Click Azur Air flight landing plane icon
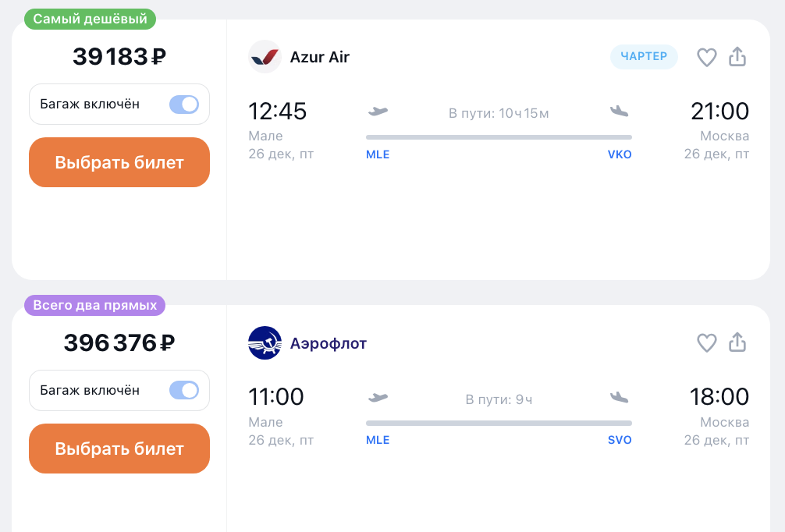785x532 pixels. [620, 111]
